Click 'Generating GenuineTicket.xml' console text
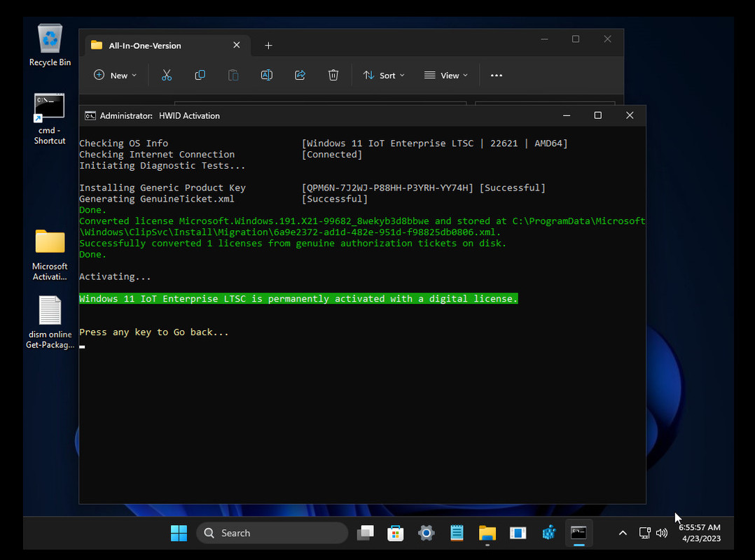The height and width of the screenshot is (560, 755). (x=156, y=199)
